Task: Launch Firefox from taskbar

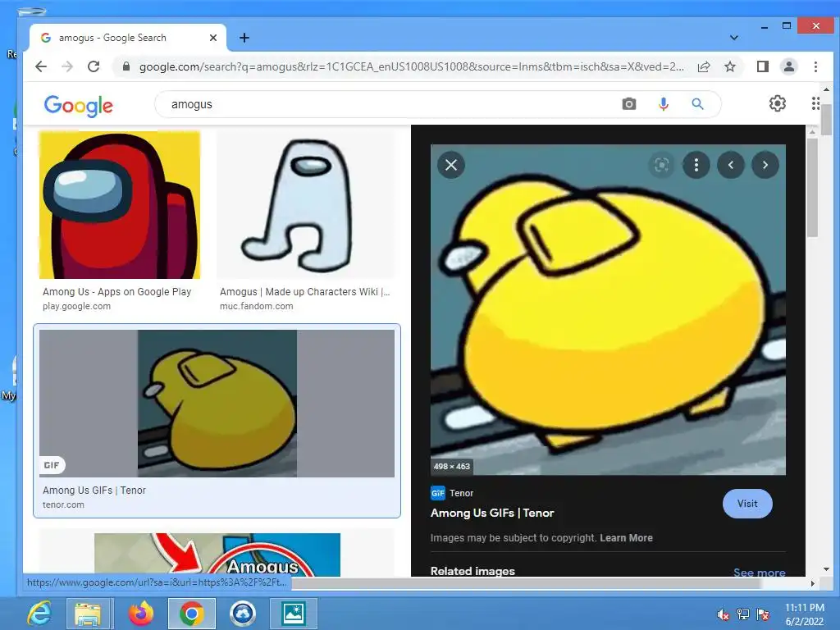Action: pyautogui.click(x=140, y=614)
